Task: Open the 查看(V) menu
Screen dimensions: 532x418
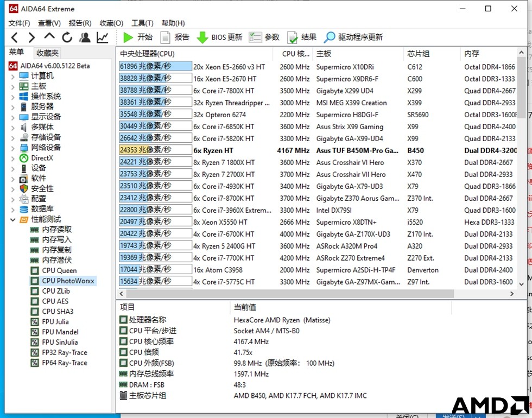Action: pos(49,23)
